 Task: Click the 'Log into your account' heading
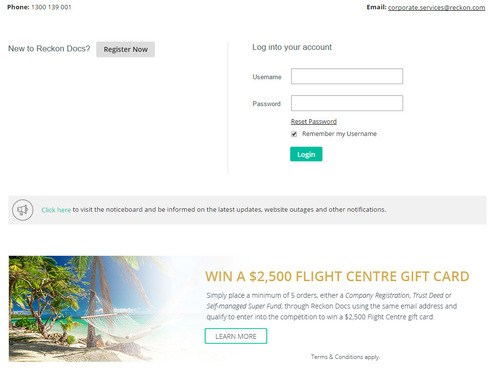(x=292, y=47)
